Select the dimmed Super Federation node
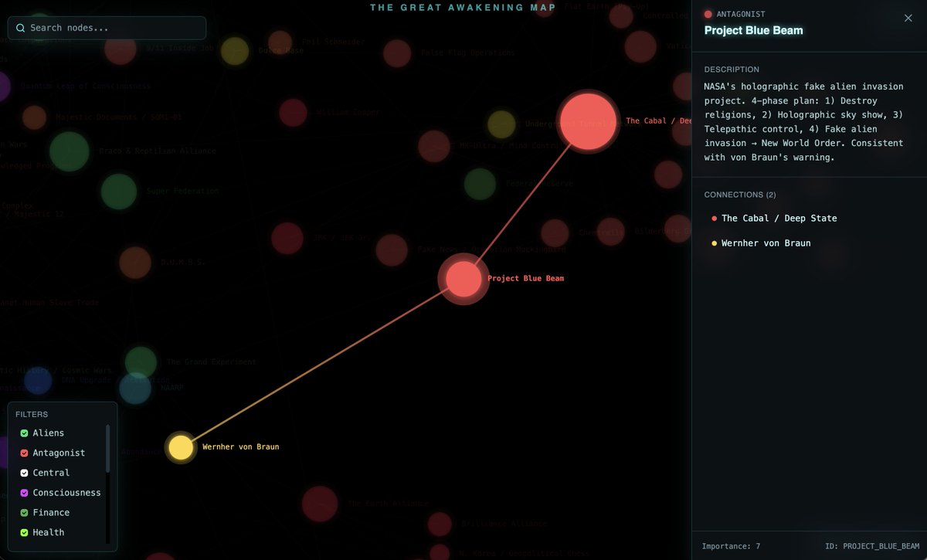Image resolution: width=927 pixels, height=560 pixels. [119, 192]
